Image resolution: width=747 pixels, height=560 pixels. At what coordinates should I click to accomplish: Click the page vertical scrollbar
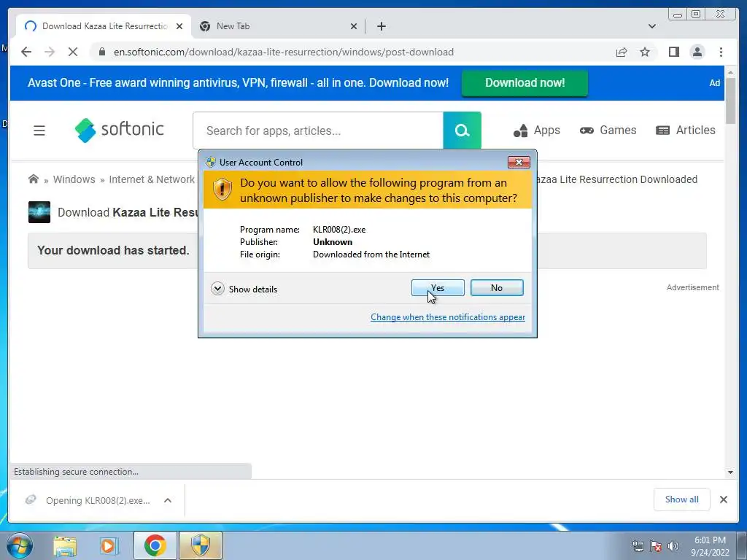(x=730, y=101)
